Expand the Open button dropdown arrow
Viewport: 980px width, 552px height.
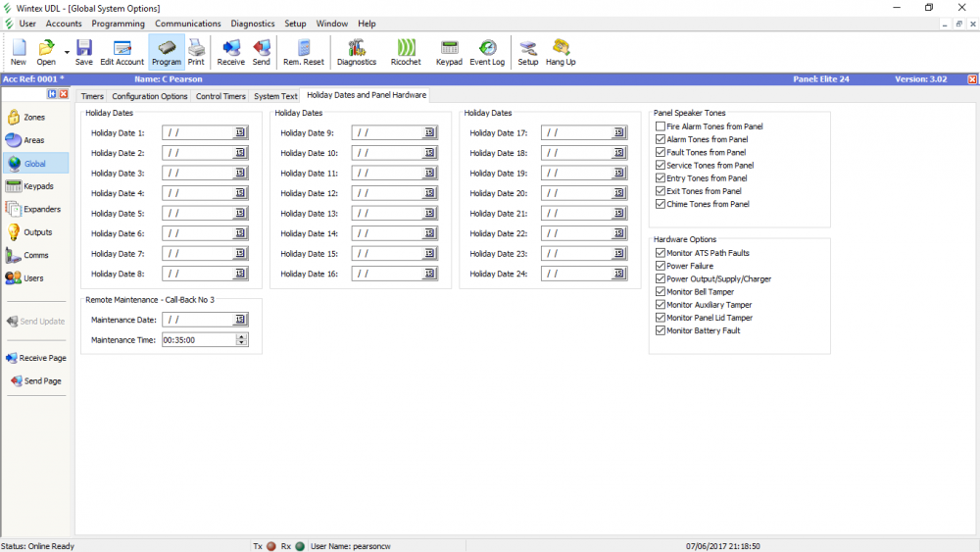pyautogui.click(x=67, y=52)
